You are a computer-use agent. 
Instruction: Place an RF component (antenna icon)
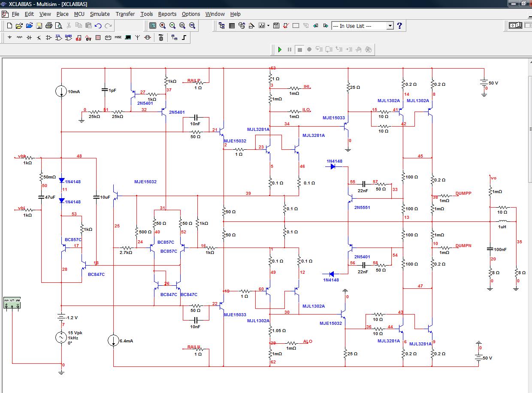137,38
